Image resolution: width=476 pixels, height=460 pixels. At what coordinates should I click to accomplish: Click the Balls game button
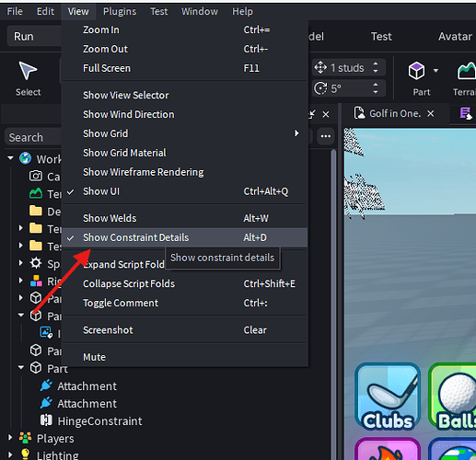pos(452,397)
